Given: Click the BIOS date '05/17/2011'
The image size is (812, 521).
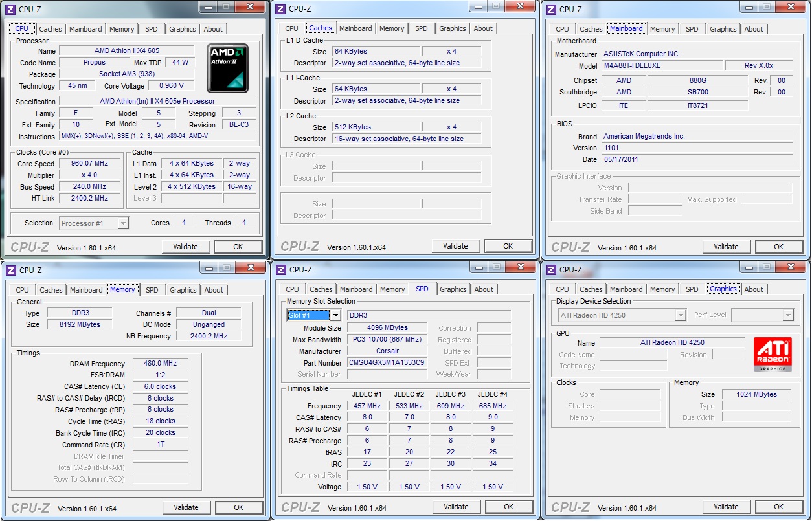Looking at the screenshot, I should pyautogui.click(x=697, y=159).
